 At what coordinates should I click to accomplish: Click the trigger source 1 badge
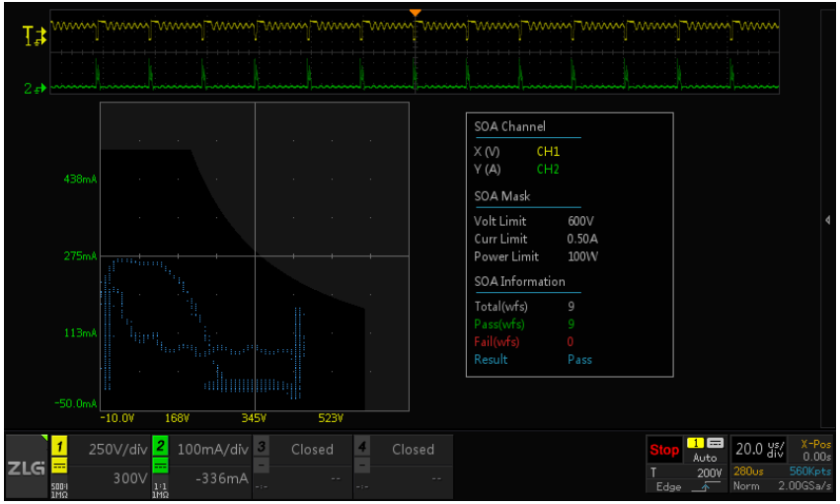[x=695, y=443]
